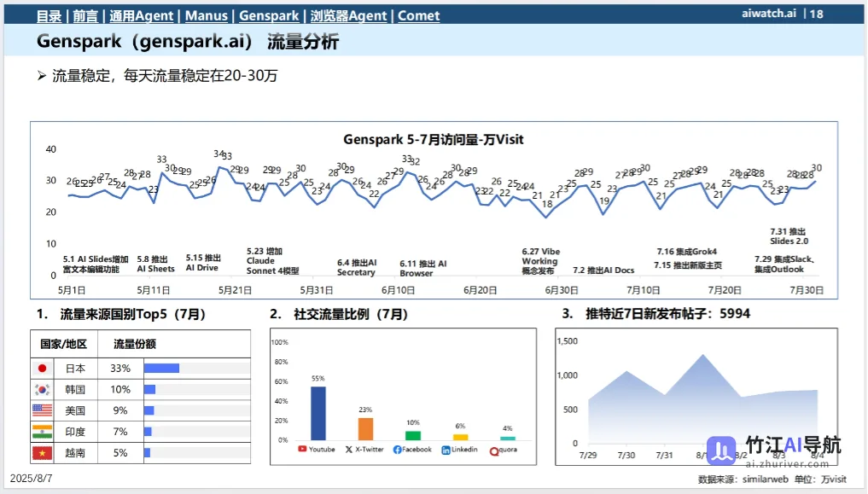This screenshot has height=494, width=868.
Task: Click the Facebook logo icon
Action: [397, 450]
